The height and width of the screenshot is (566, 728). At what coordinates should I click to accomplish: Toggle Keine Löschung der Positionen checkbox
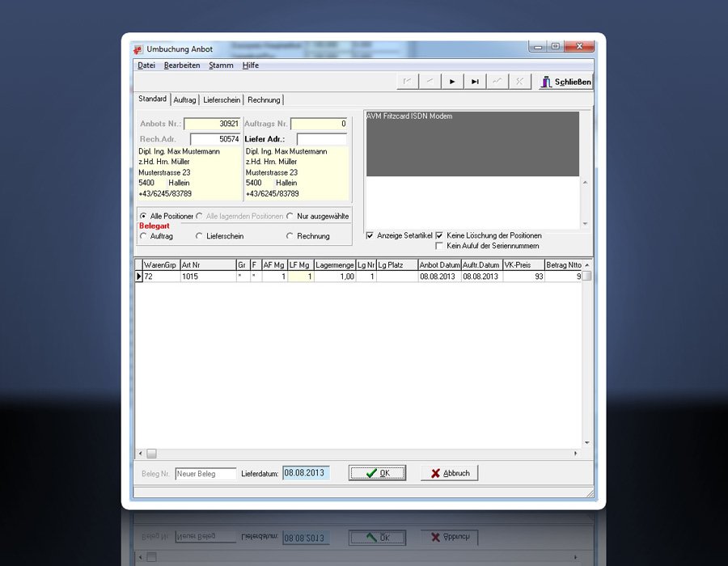tap(439, 235)
